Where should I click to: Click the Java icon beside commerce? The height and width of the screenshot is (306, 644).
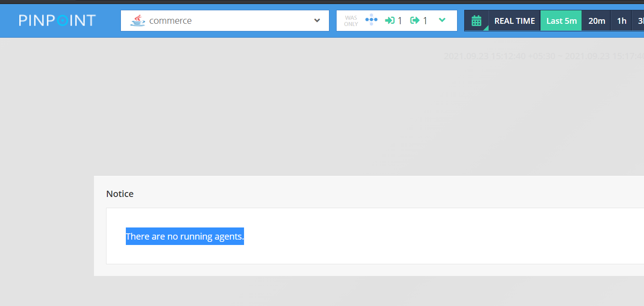pos(137,20)
